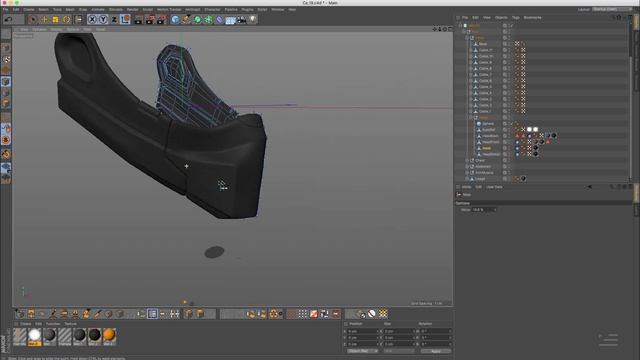Switch to Edges mode in left sidebar

(6, 93)
